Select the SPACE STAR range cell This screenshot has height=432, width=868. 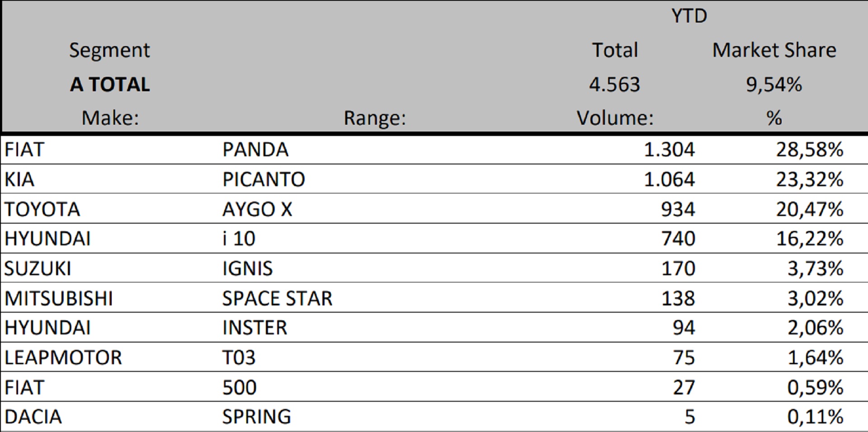pos(277,298)
